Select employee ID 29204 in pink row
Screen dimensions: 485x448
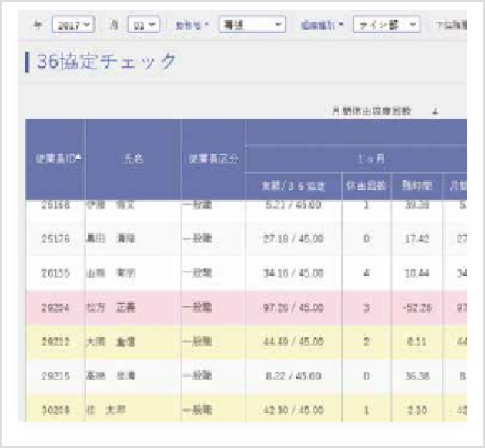coord(55,308)
